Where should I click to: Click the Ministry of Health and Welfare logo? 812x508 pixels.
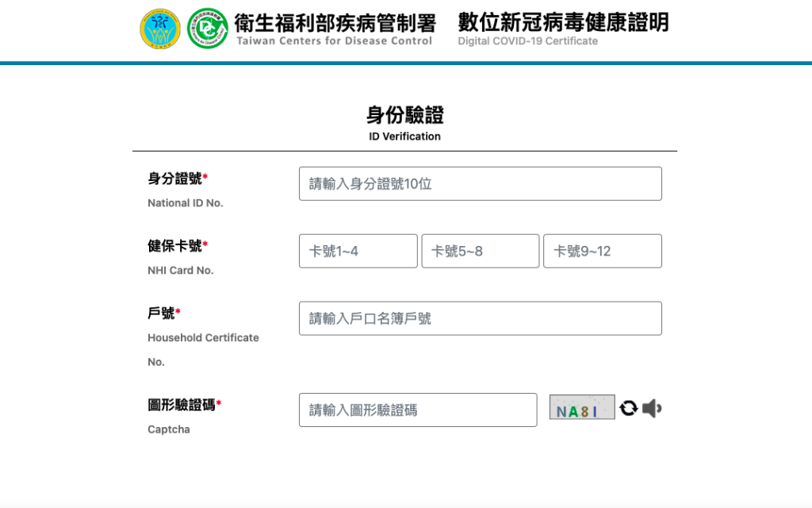pos(160,29)
